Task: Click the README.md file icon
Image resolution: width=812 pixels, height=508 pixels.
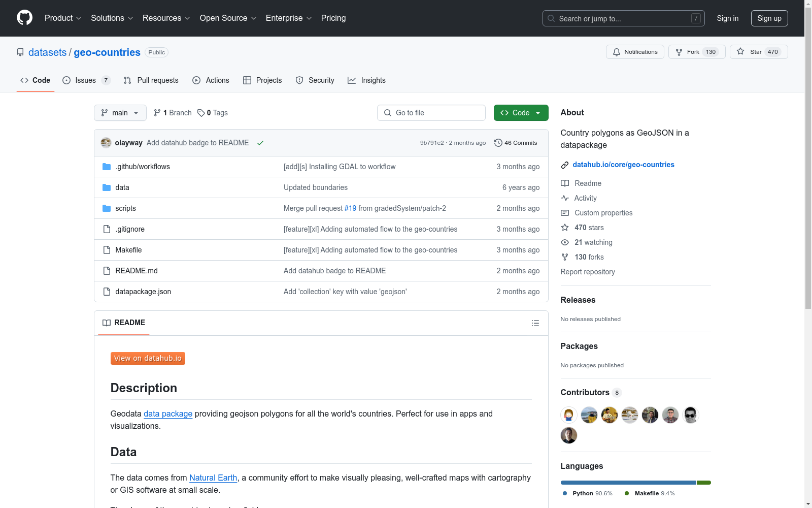Action: (107, 271)
